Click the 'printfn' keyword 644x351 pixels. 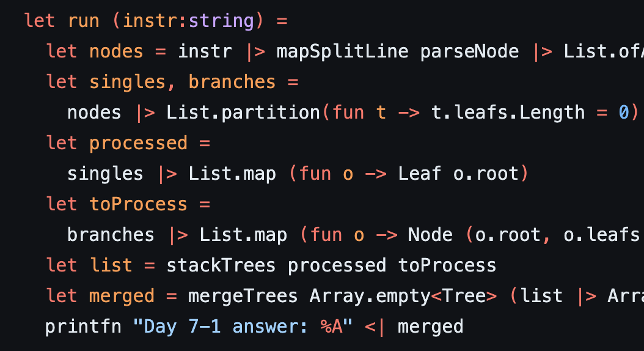[83, 327]
